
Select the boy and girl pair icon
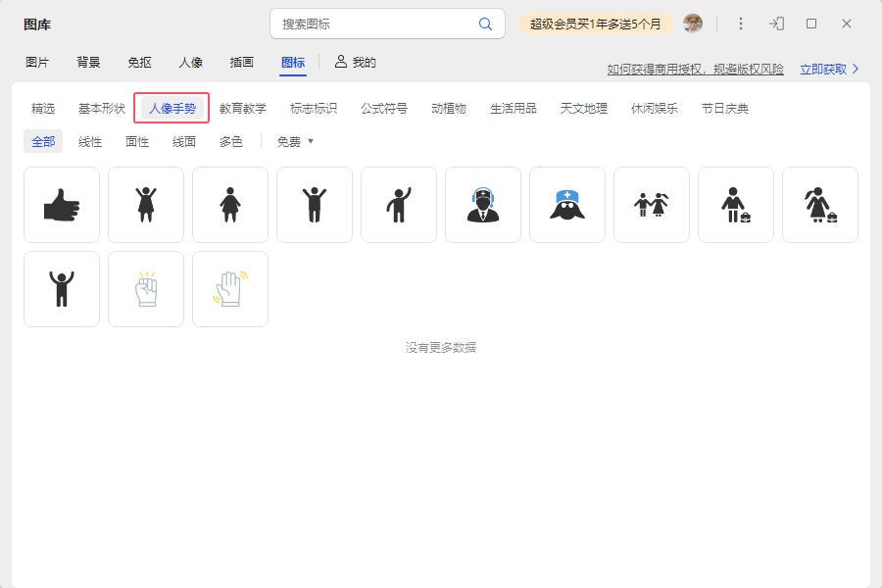(652, 205)
